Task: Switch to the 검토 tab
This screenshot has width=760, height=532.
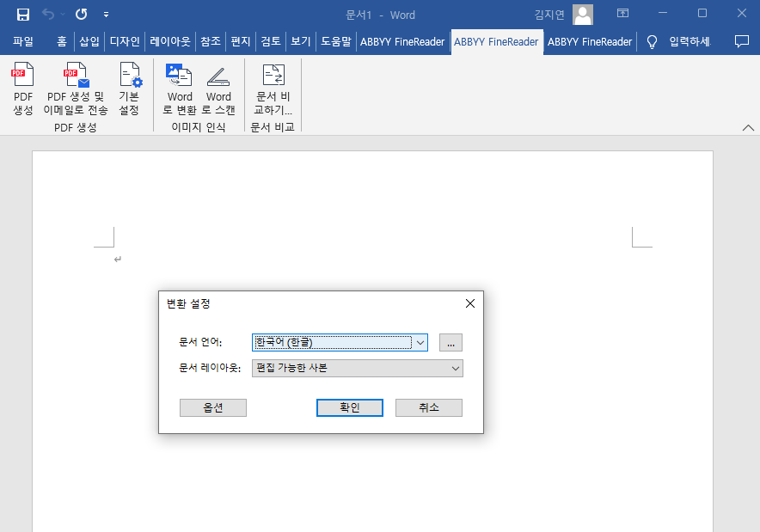Action: click(271, 41)
